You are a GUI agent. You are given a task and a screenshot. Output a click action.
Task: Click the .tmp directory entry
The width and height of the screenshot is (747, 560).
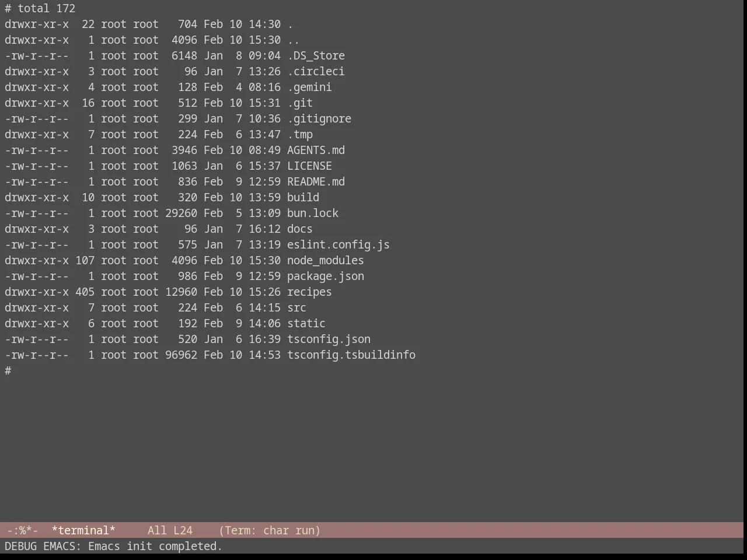300,134
